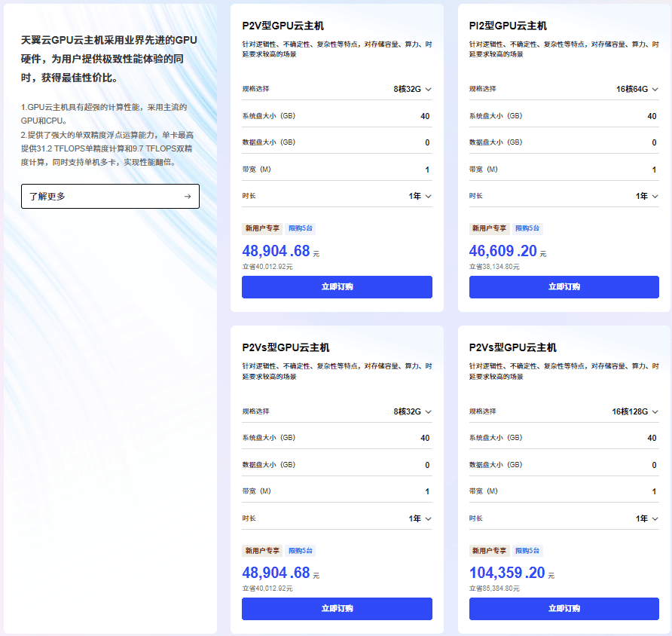Expand the 16核64G spec dropdown
Viewport: 672px width, 636px height.
point(637,89)
